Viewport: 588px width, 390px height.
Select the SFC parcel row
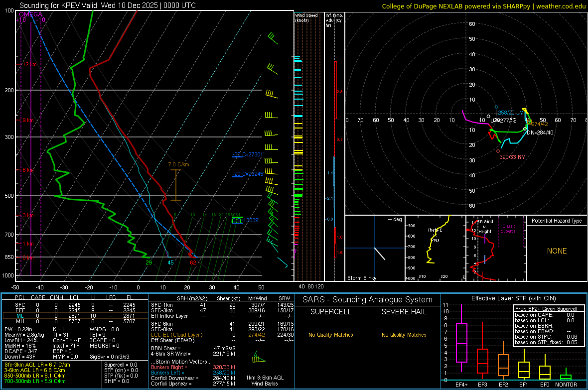75,305
